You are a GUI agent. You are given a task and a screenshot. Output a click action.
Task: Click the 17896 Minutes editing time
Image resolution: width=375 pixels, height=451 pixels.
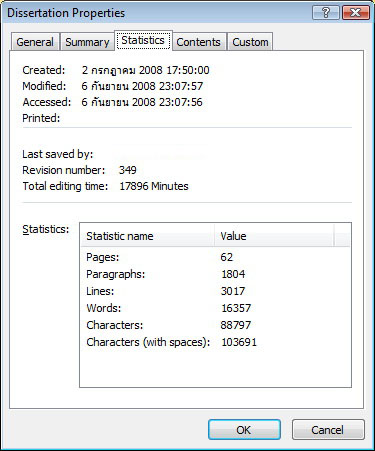coord(154,186)
